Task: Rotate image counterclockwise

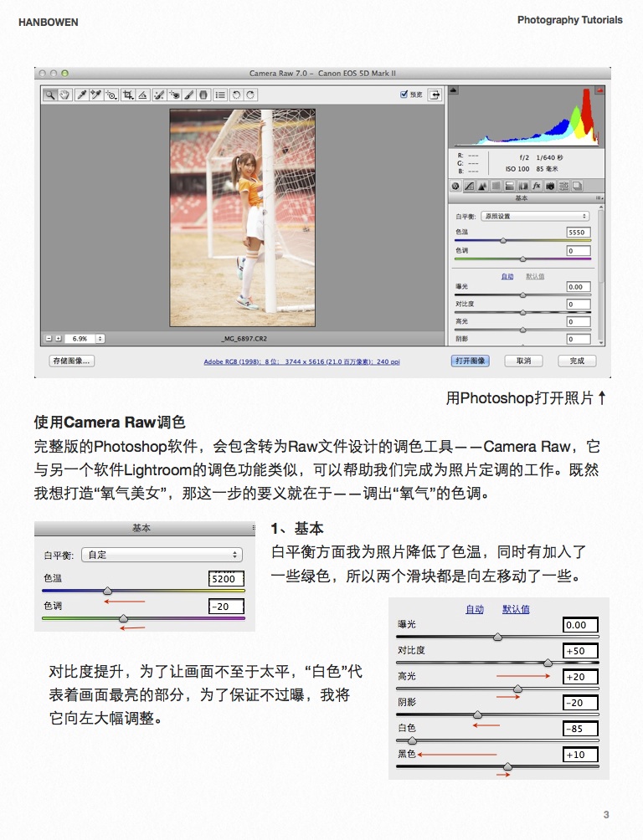Action: tap(236, 95)
